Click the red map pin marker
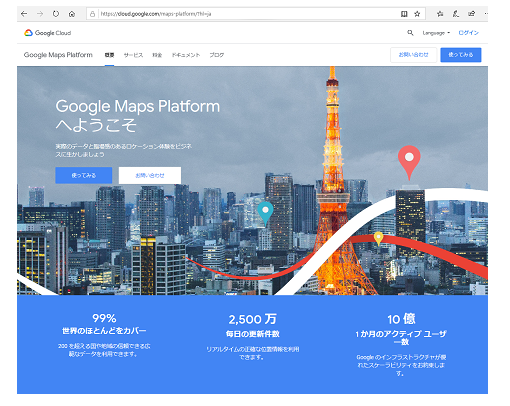The height and width of the screenshot is (406, 510). coord(409,162)
